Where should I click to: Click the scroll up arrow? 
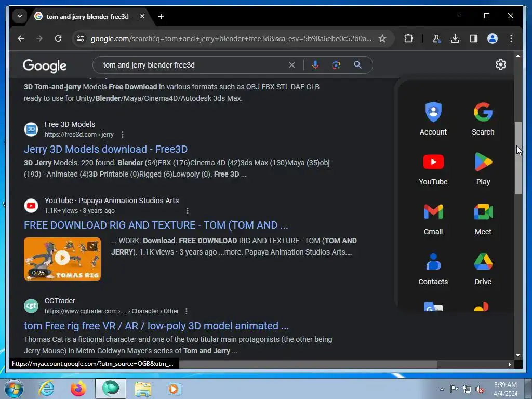pos(518,55)
